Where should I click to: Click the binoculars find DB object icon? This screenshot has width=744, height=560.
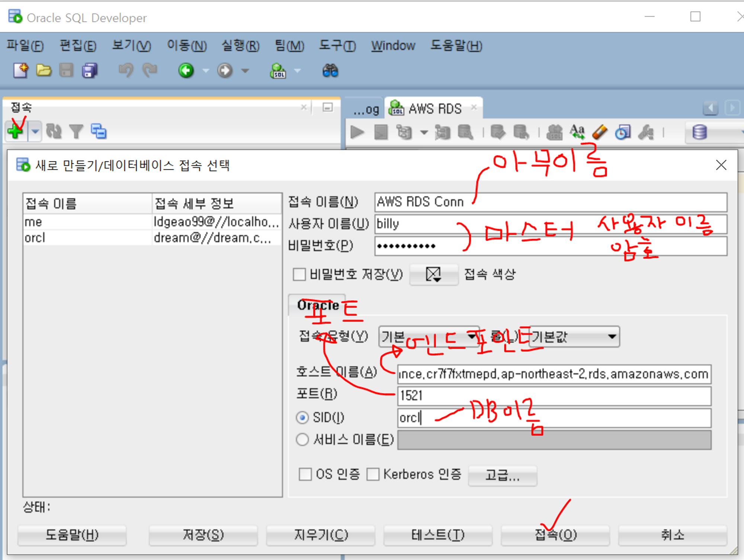coord(330,70)
